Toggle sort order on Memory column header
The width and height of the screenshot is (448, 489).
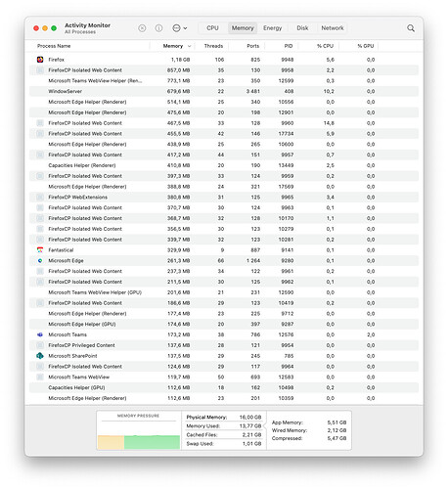pos(173,46)
